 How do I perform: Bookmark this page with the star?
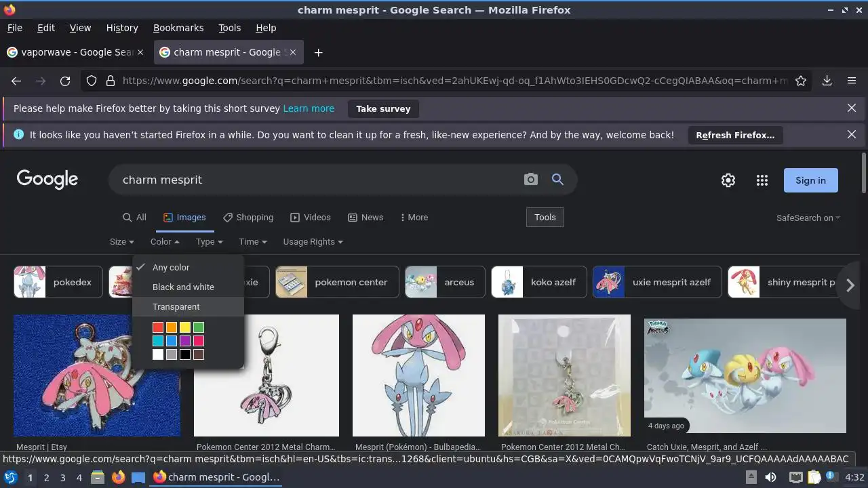(x=801, y=81)
